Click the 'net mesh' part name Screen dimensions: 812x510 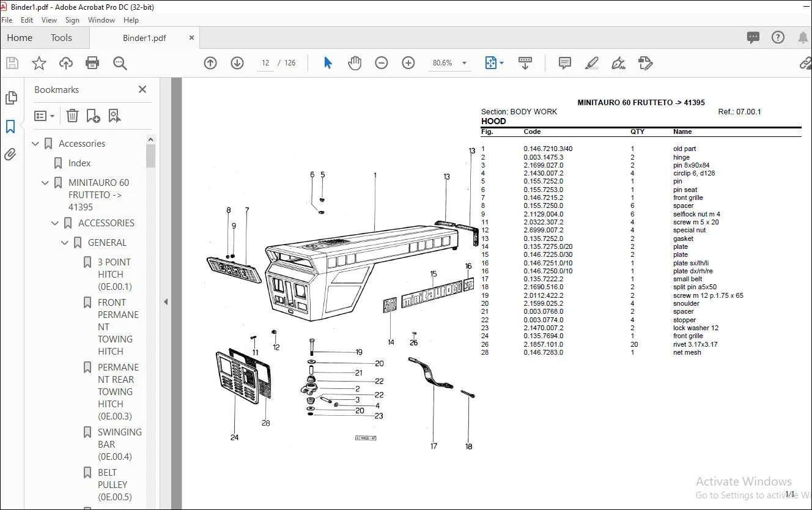click(687, 353)
